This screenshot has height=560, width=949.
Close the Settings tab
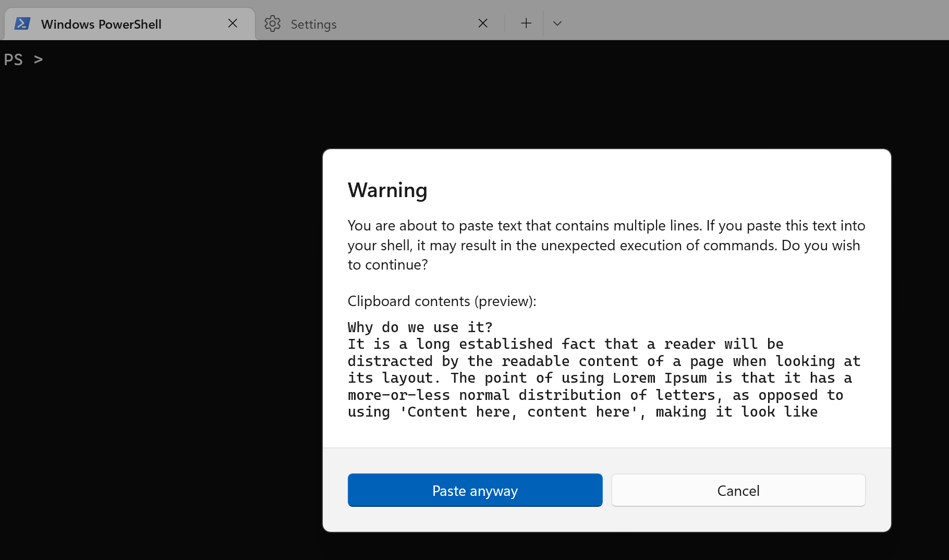(x=482, y=23)
